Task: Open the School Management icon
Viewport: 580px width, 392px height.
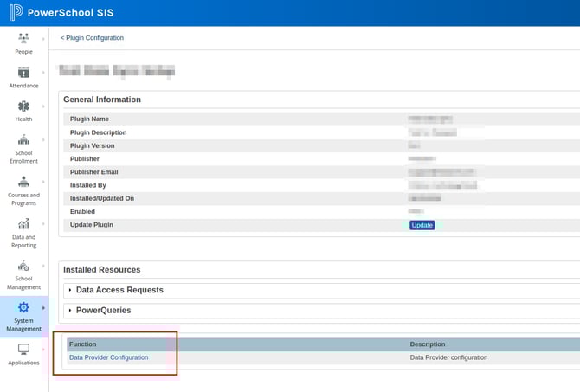Action: point(23,266)
